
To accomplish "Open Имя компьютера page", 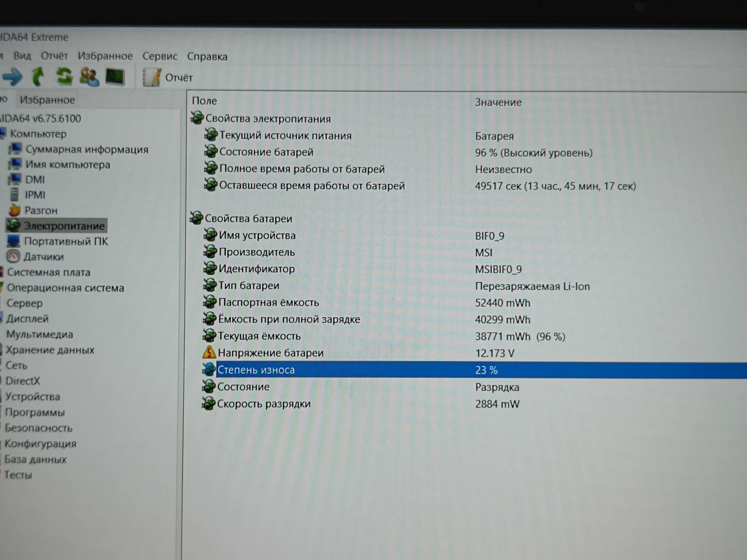I will 68,165.
